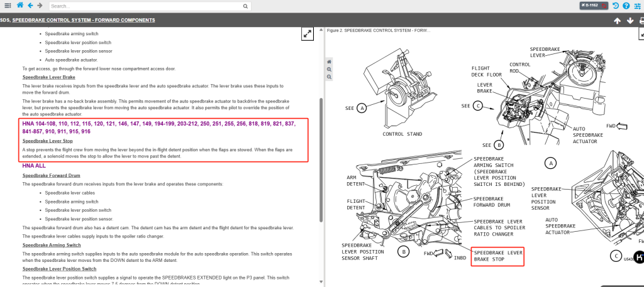Open the help question mark icon
The width and height of the screenshot is (644, 287).
click(626, 6)
